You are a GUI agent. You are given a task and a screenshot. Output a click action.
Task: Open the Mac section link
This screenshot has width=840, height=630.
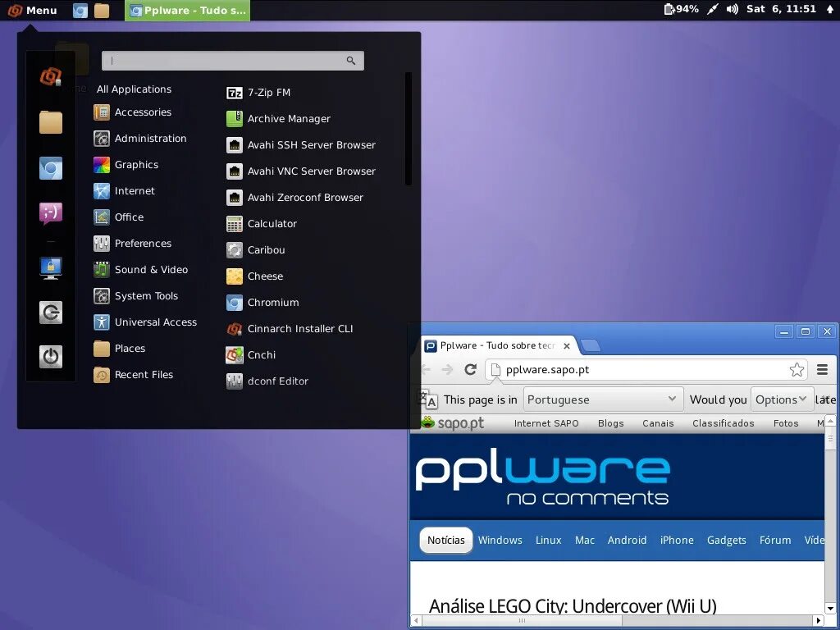coord(584,540)
